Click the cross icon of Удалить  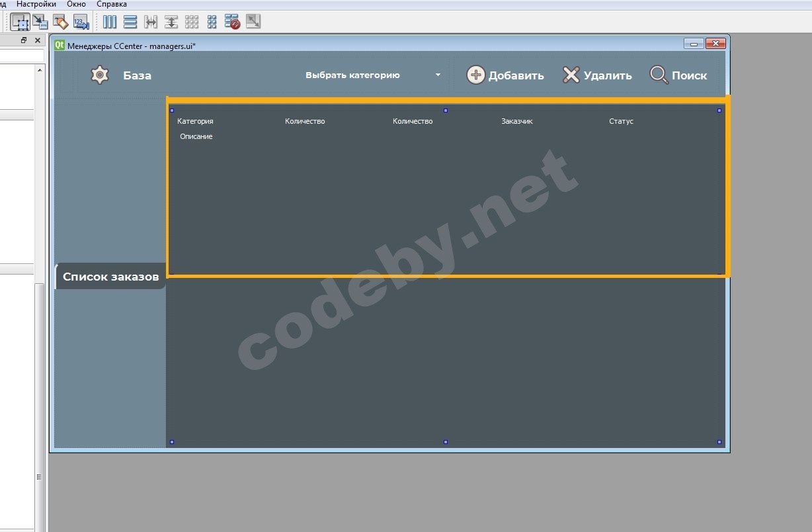pyautogui.click(x=571, y=75)
